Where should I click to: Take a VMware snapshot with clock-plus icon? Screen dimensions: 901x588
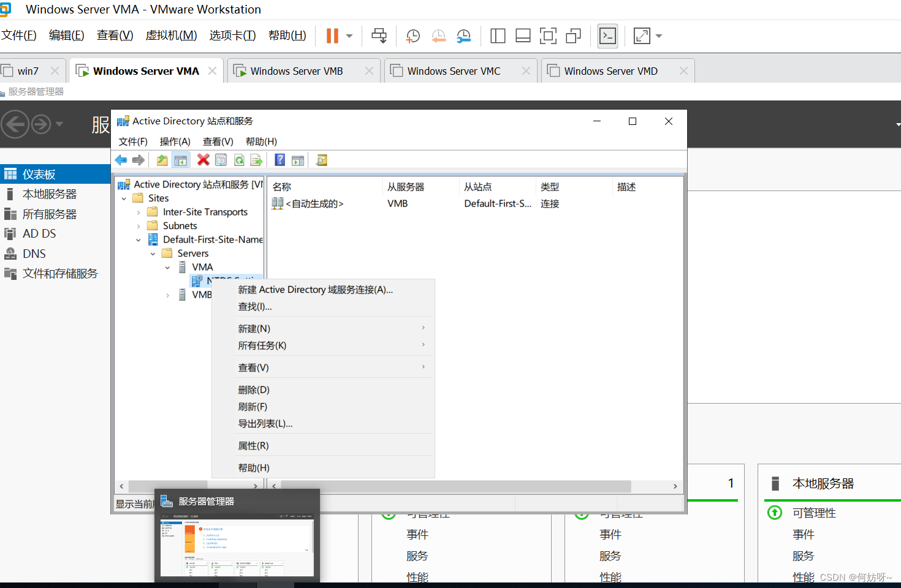coord(413,36)
